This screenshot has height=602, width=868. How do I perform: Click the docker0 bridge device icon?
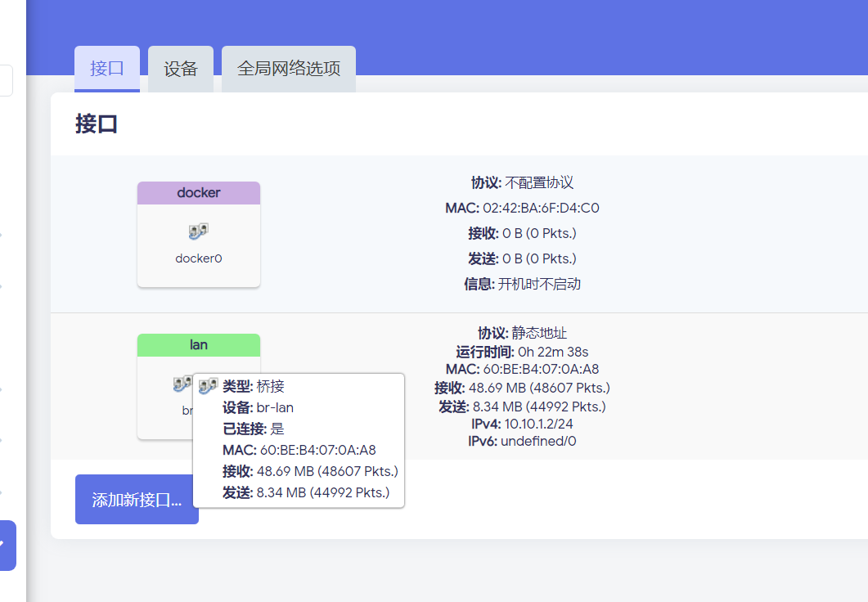click(199, 232)
